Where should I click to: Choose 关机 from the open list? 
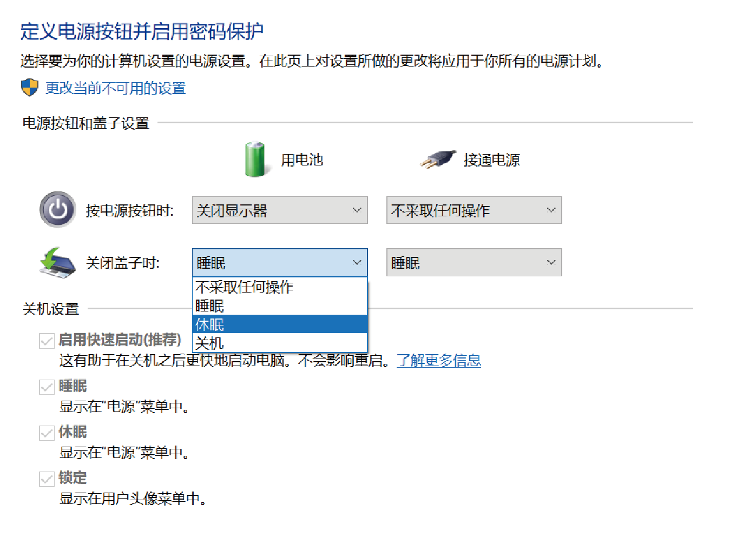279,343
